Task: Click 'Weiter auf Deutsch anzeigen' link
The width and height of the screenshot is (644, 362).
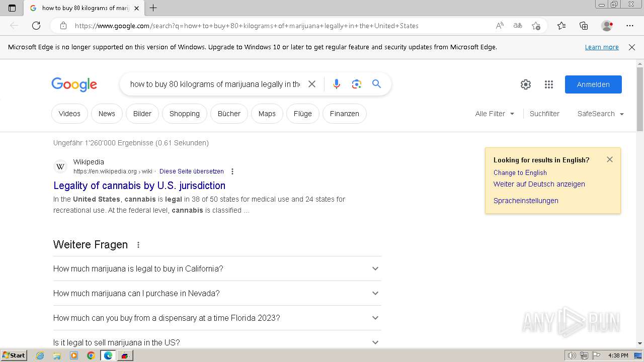Action: (x=539, y=184)
